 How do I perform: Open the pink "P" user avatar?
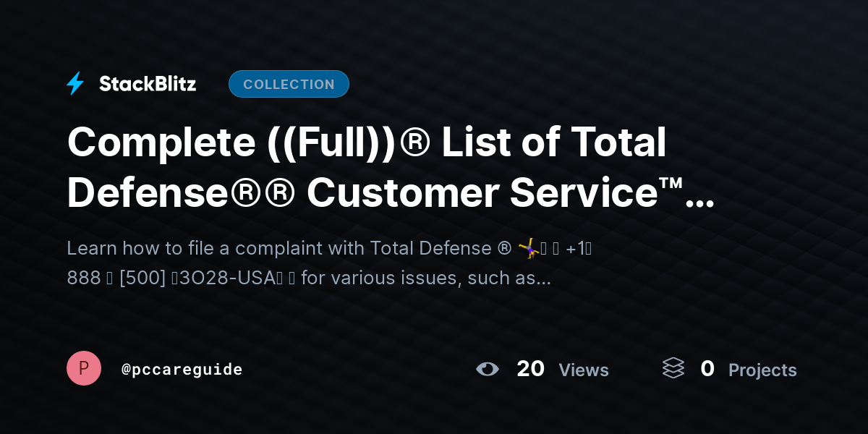(x=84, y=368)
